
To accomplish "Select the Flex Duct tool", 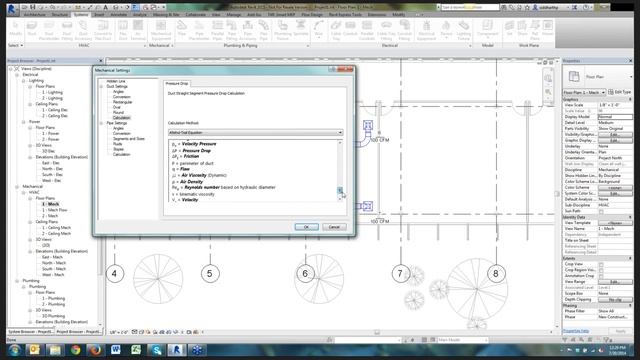I will [123, 30].
